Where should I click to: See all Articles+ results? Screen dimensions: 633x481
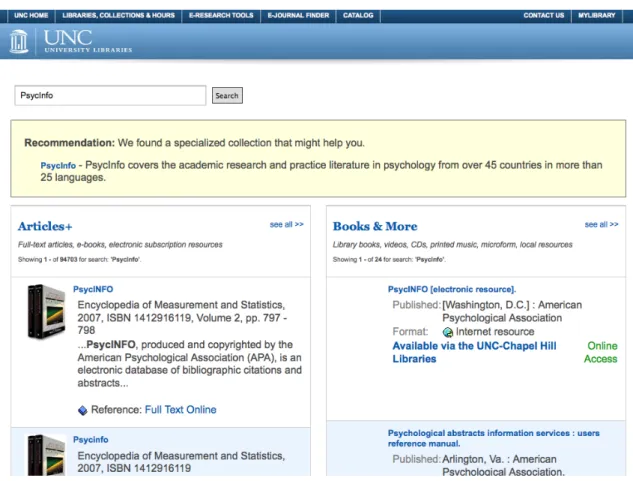[287, 225]
